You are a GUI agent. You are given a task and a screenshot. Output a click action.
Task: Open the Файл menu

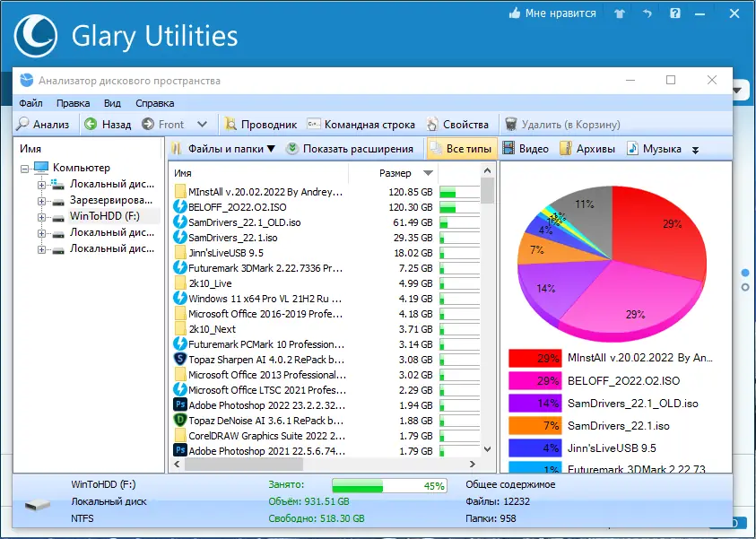(30, 103)
